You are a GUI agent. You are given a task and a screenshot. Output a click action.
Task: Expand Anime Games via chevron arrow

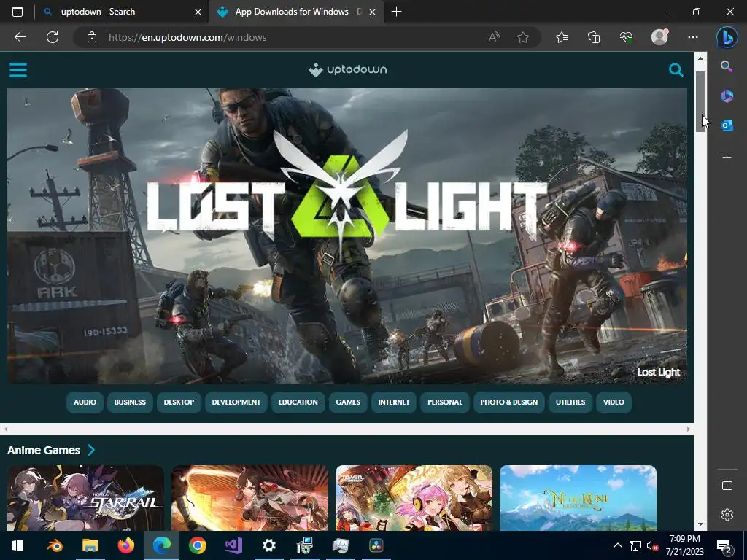[91, 450]
